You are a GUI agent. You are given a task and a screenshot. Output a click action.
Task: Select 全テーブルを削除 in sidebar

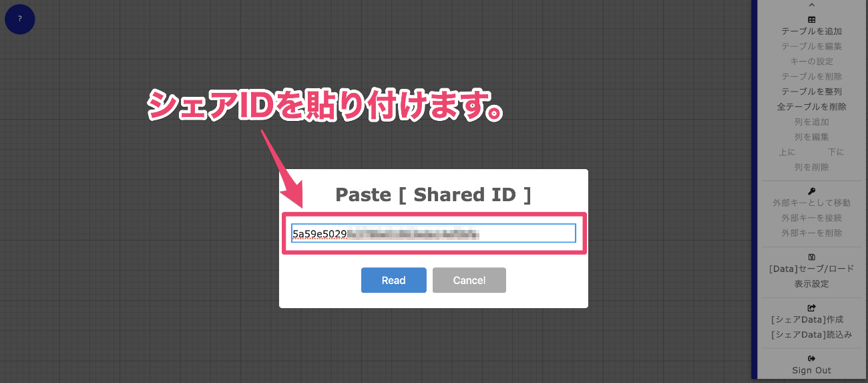point(811,107)
